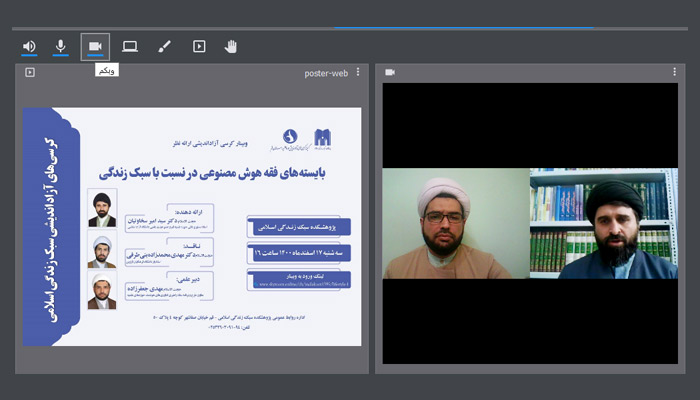Toggle the webcam camera button
The width and height of the screenshot is (700, 400).
tap(95, 46)
